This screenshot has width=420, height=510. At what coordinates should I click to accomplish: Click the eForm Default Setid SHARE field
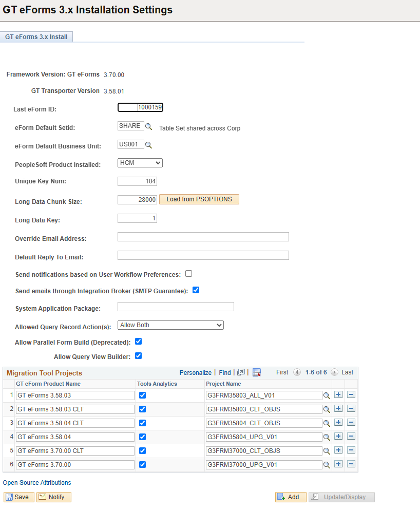[x=131, y=126]
